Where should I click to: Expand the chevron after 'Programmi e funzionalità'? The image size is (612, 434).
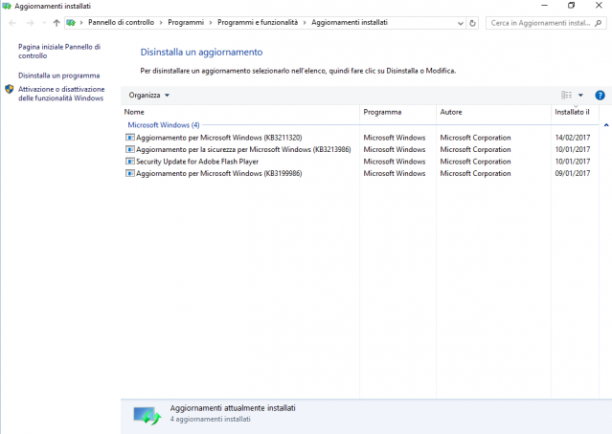coord(304,23)
